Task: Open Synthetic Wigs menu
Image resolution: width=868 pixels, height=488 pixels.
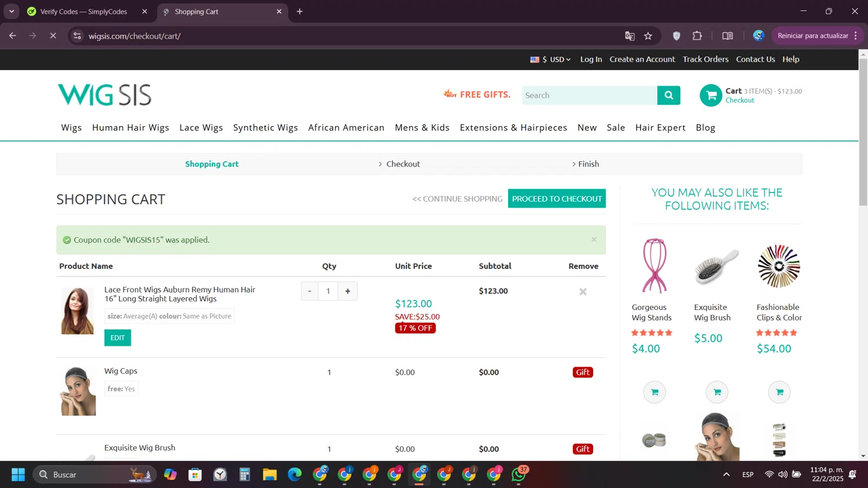Action: point(266,128)
